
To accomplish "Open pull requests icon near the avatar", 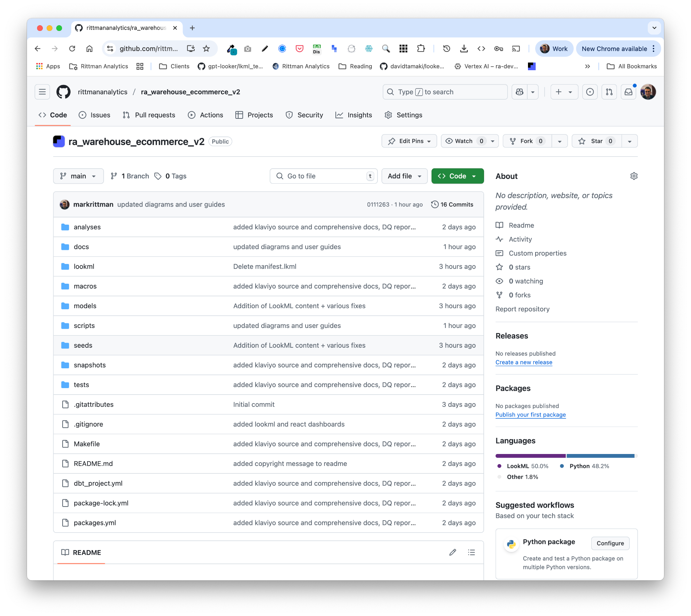I will (609, 92).
